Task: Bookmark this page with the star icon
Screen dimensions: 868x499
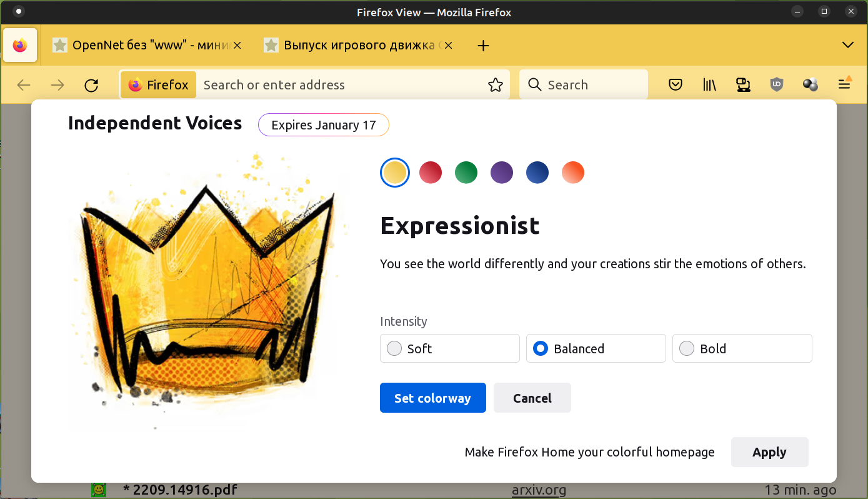Action: click(496, 85)
